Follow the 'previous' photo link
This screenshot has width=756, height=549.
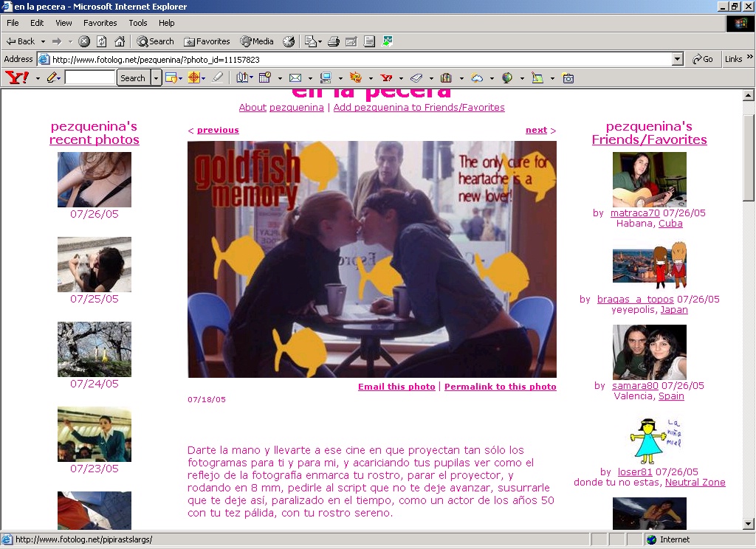click(x=218, y=130)
